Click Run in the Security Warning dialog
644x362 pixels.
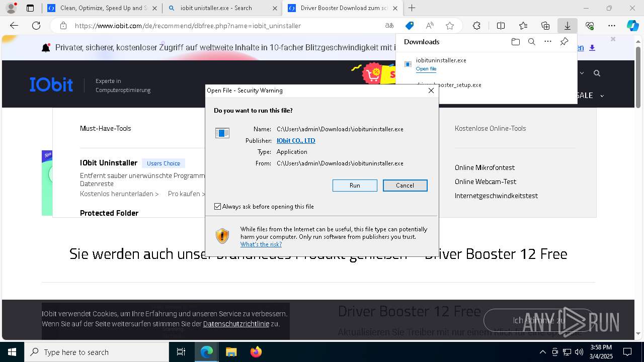[x=355, y=186]
